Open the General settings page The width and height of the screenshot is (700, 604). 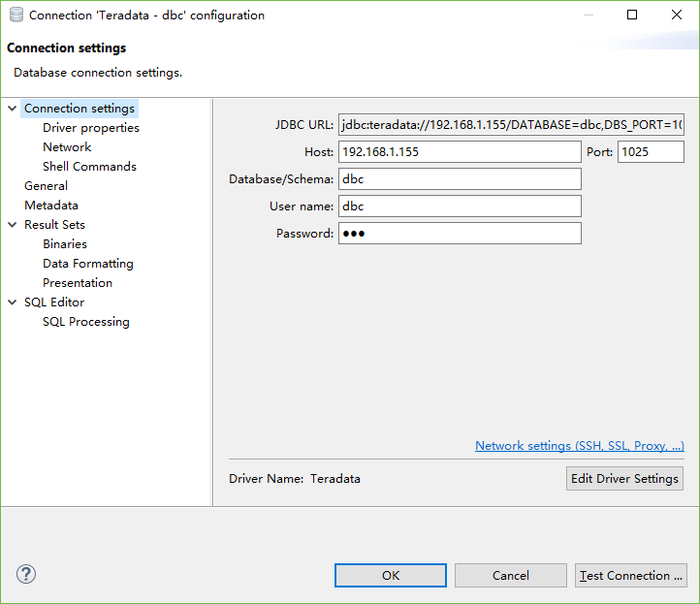point(46,186)
